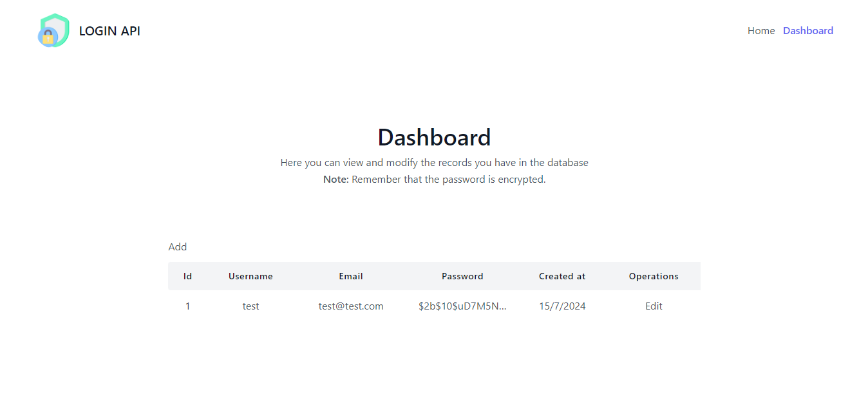The width and height of the screenshot is (868, 399).
Task: Click the large Dashboard page heading
Action: coord(434,137)
